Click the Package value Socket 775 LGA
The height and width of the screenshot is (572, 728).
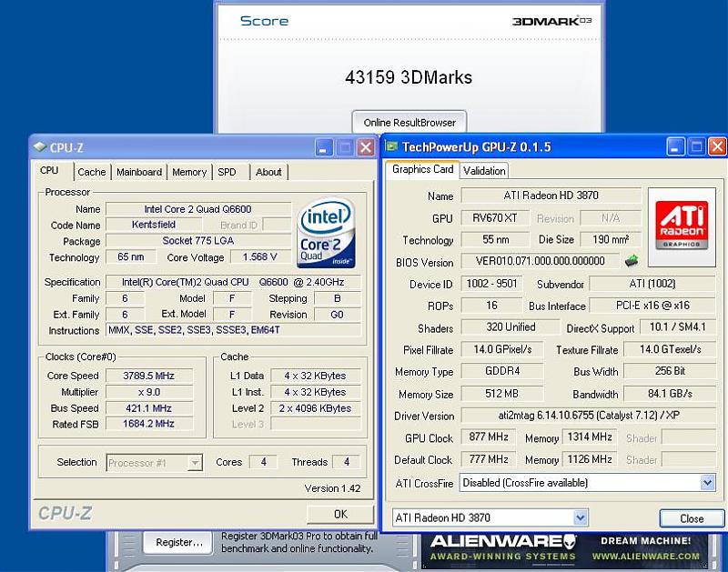pyautogui.click(x=198, y=241)
